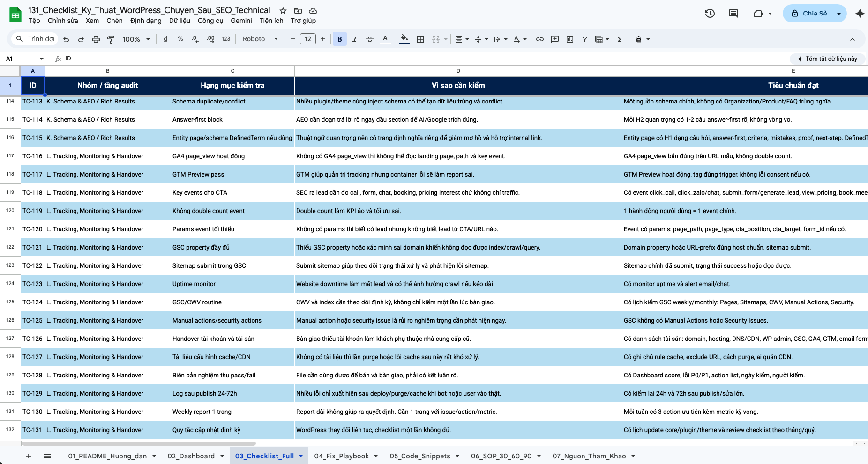Open the Dữ liệu menu
Viewport: 868px width, 464px height.
[180, 21]
